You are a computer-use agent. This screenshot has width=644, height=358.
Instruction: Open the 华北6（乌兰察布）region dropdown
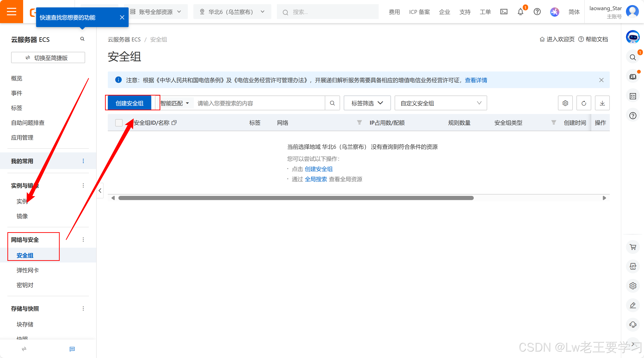(232, 12)
